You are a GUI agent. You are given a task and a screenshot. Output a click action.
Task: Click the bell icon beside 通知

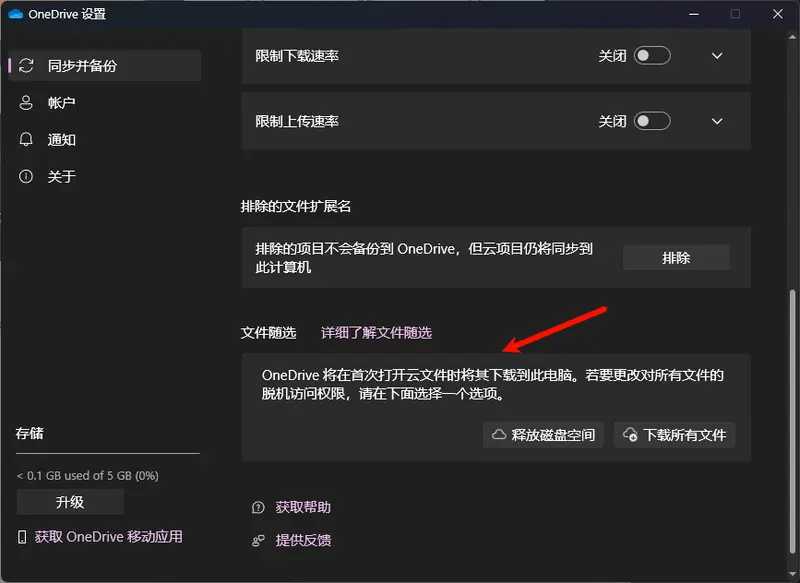pyautogui.click(x=26, y=139)
